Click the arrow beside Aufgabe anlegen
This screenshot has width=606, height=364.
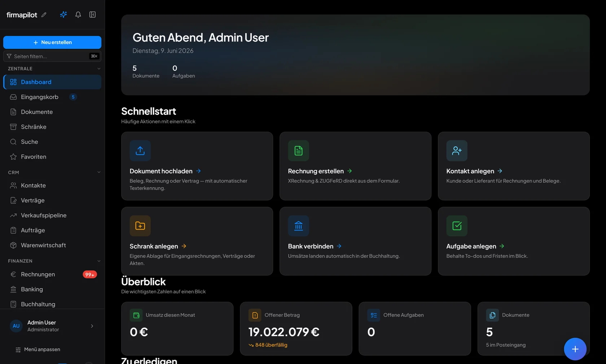coord(502,246)
